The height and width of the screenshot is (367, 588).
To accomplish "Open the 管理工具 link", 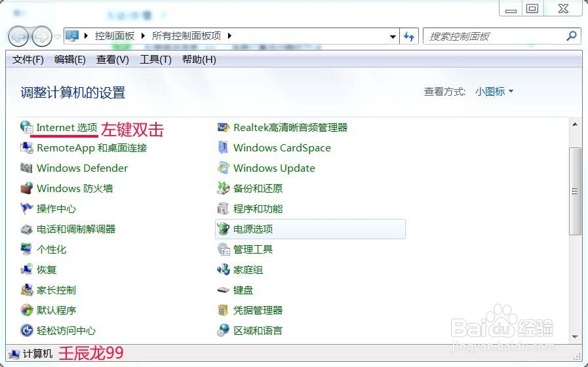I will point(253,249).
